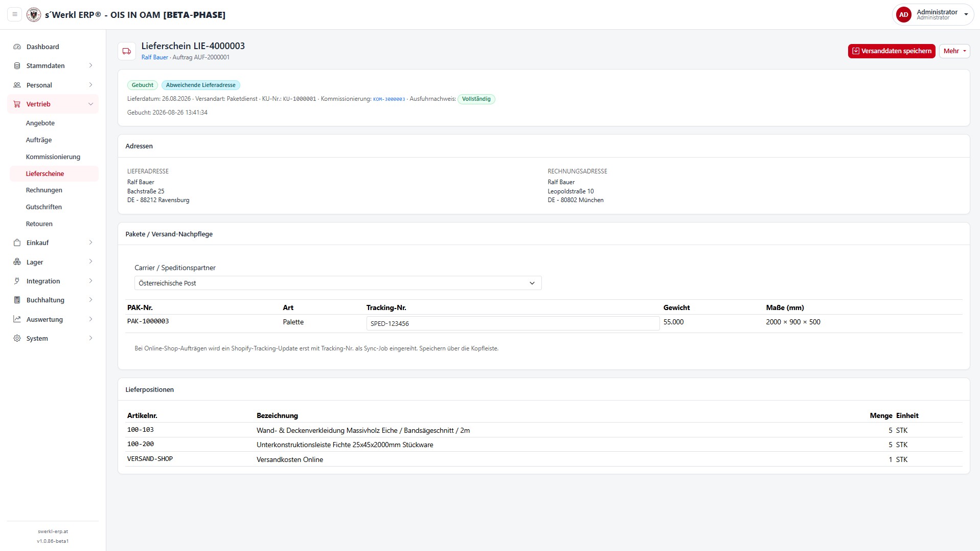Click the Buchhaltung calculator icon
The image size is (980, 551).
coord(17,300)
